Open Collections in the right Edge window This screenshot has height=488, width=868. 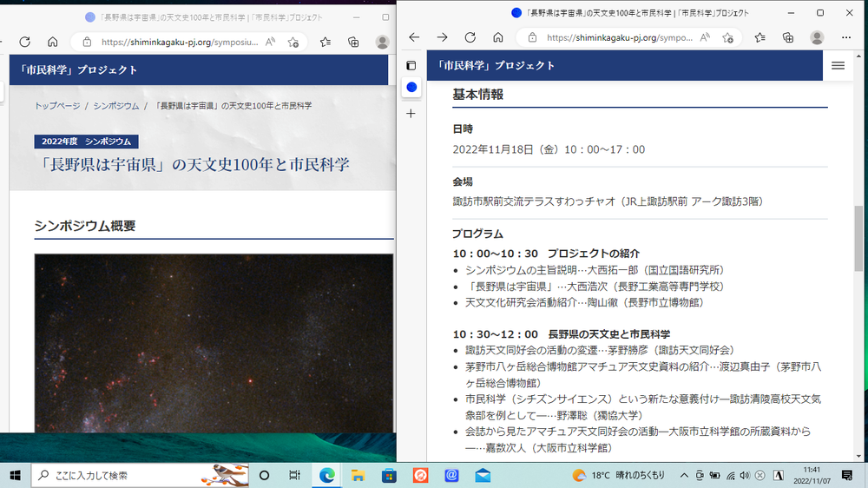(787, 37)
